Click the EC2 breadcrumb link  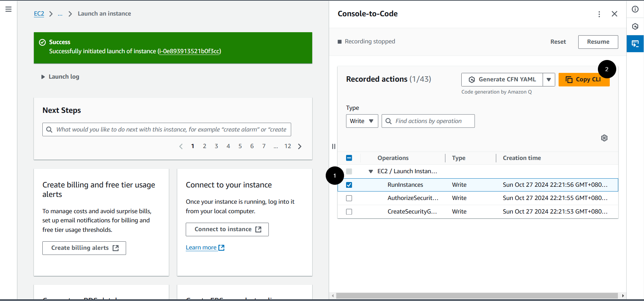coord(39,14)
